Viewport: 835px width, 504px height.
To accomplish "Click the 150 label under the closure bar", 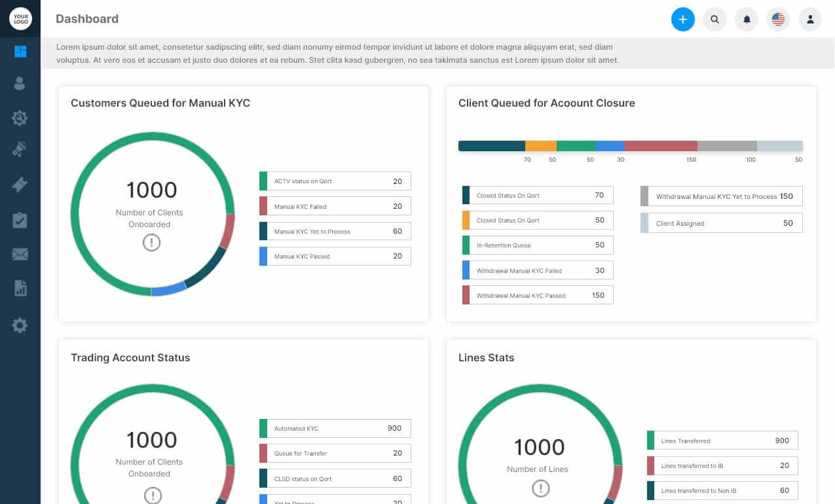I will tap(691, 160).
